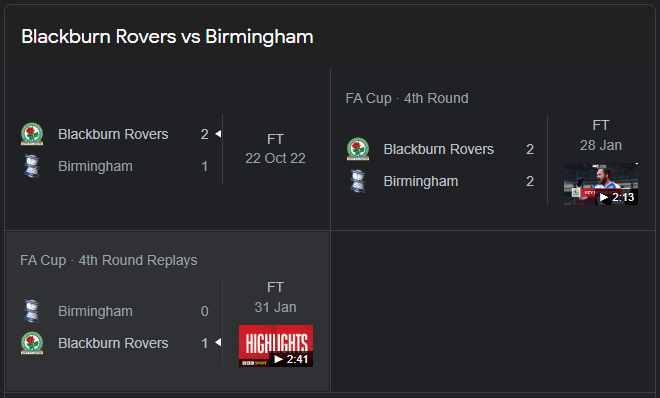The width and height of the screenshot is (660, 398).
Task: Select Birmingham name in 31 Jan replay
Action: click(x=95, y=311)
